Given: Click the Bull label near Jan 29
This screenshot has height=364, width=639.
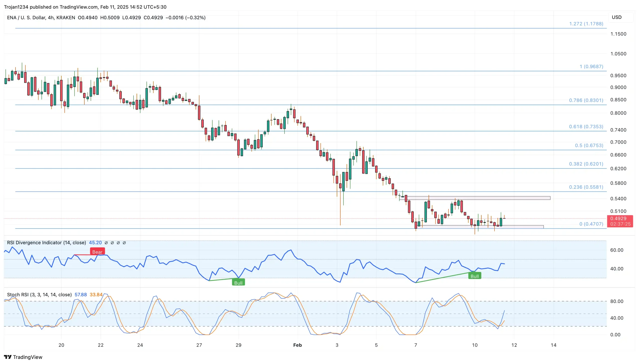Looking at the screenshot, I should pos(238,283).
